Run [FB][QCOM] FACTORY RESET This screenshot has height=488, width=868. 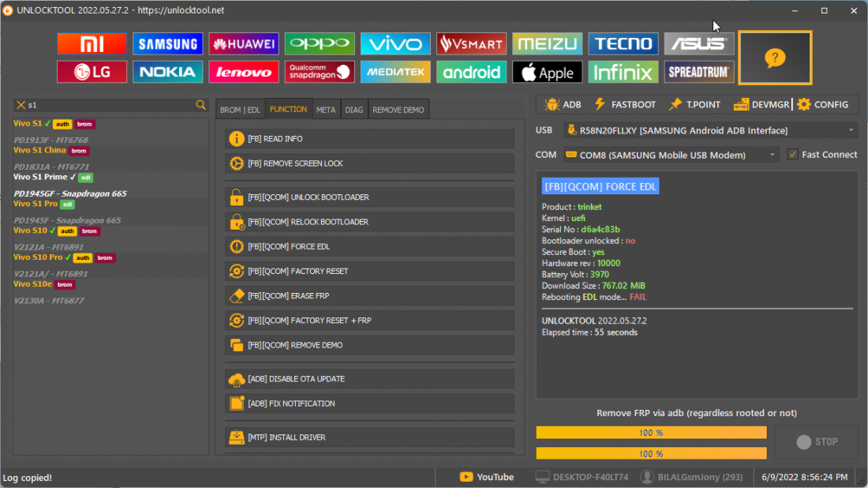[369, 271]
